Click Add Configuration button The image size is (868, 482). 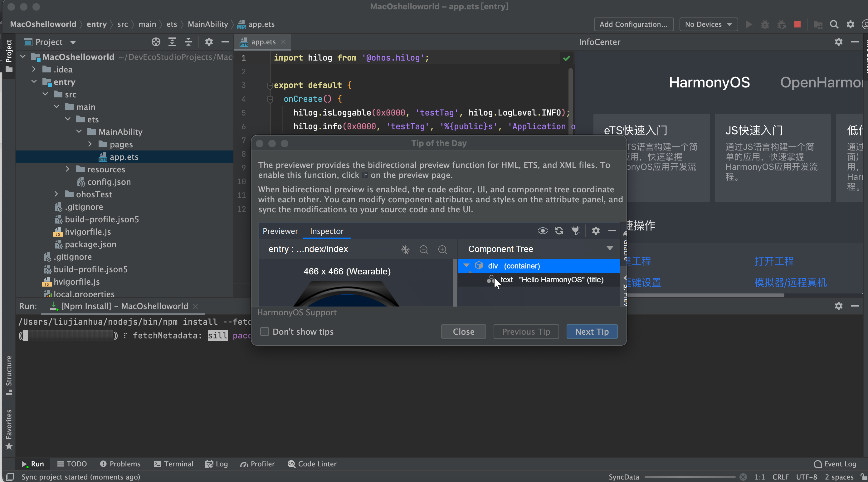click(633, 24)
